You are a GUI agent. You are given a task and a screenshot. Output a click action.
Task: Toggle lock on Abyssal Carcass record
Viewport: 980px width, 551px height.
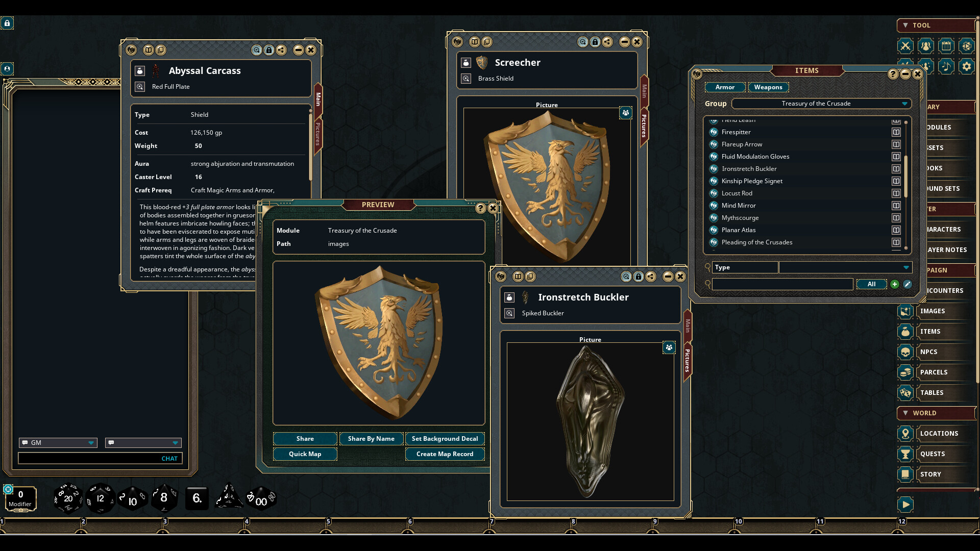269,50
